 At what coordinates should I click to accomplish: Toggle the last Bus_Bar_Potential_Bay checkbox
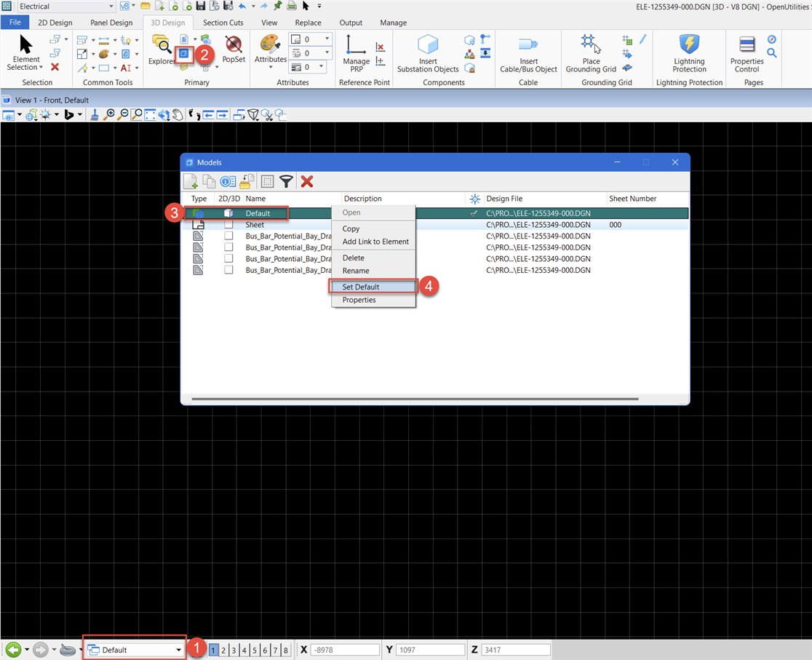(228, 270)
